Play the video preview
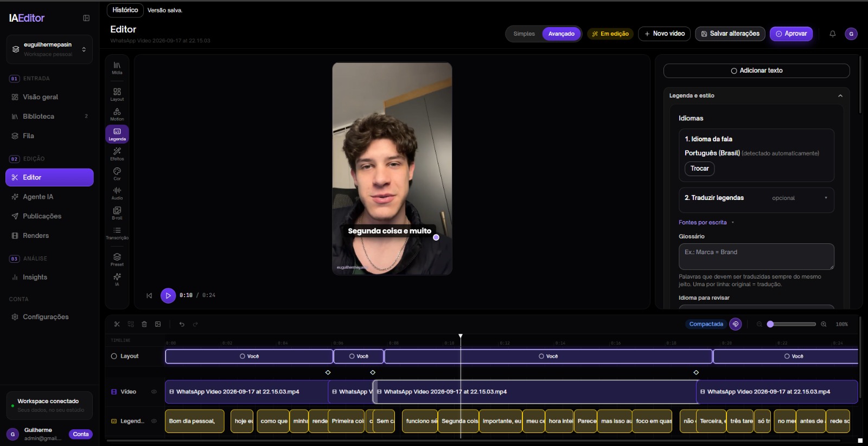This screenshot has height=446, width=868. pyautogui.click(x=168, y=295)
